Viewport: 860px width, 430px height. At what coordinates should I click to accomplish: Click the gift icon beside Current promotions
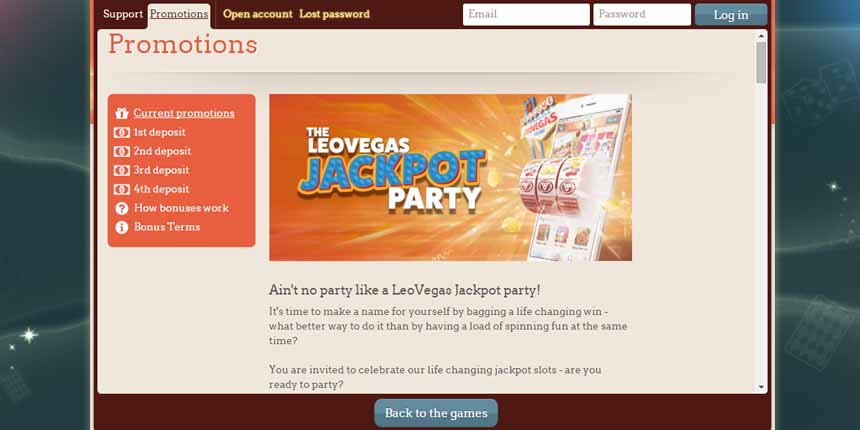[122, 114]
